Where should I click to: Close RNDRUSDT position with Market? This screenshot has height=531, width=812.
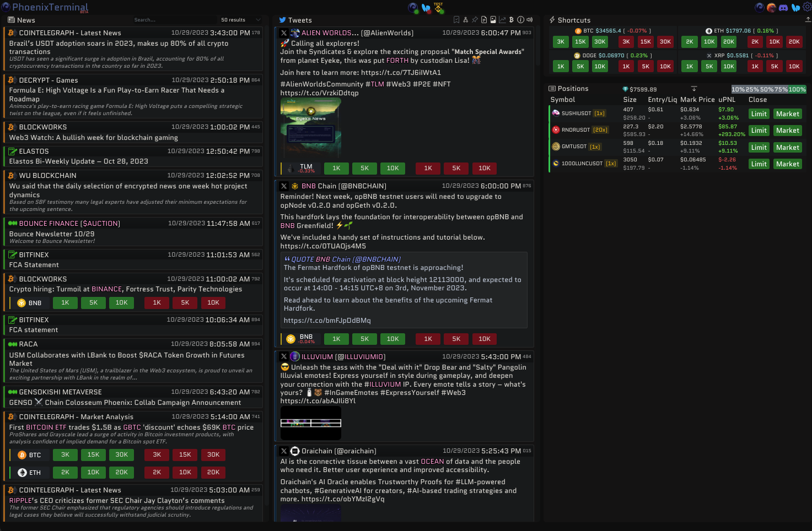pyautogui.click(x=788, y=131)
